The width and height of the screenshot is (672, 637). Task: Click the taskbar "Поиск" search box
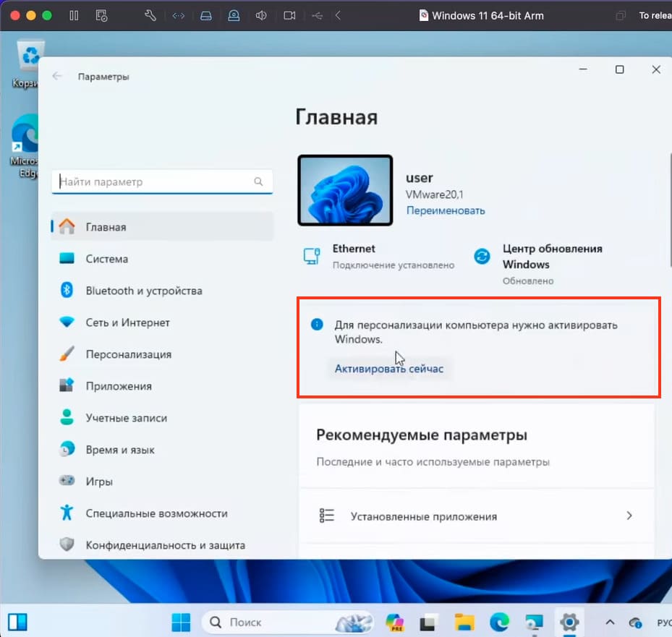[287, 622]
